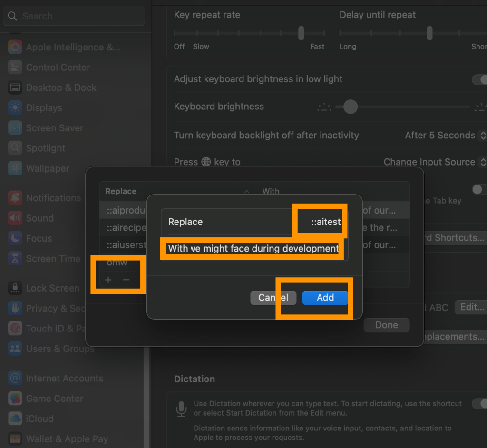
Task: Click the plus icon to add replacement
Action: [108, 280]
